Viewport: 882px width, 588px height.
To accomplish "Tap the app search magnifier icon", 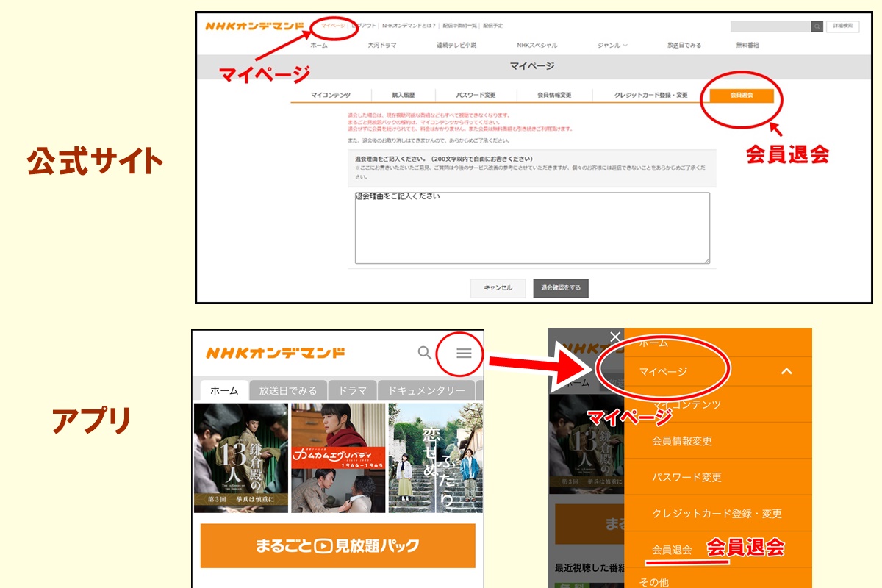I will (425, 353).
